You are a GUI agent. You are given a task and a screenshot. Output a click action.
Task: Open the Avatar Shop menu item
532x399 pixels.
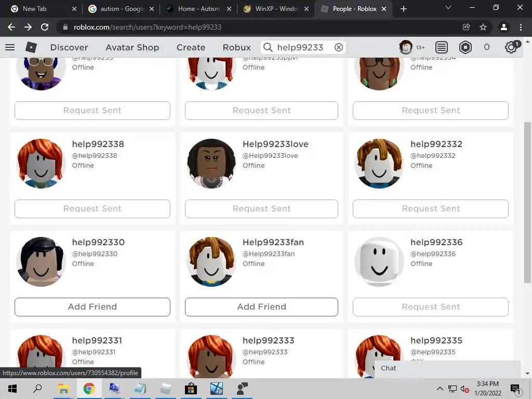click(132, 47)
